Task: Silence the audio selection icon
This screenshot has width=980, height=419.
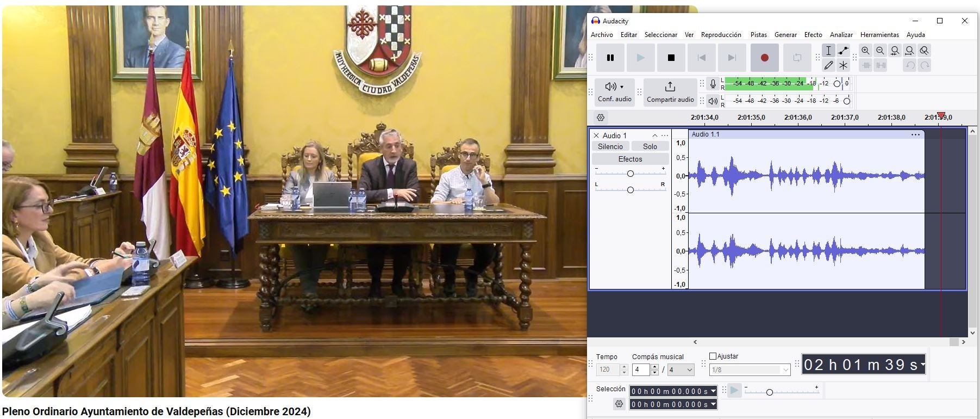Action: pos(881,65)
